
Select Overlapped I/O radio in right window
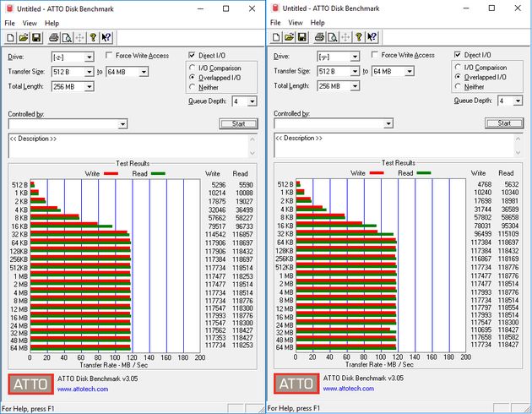pos(458,77)
